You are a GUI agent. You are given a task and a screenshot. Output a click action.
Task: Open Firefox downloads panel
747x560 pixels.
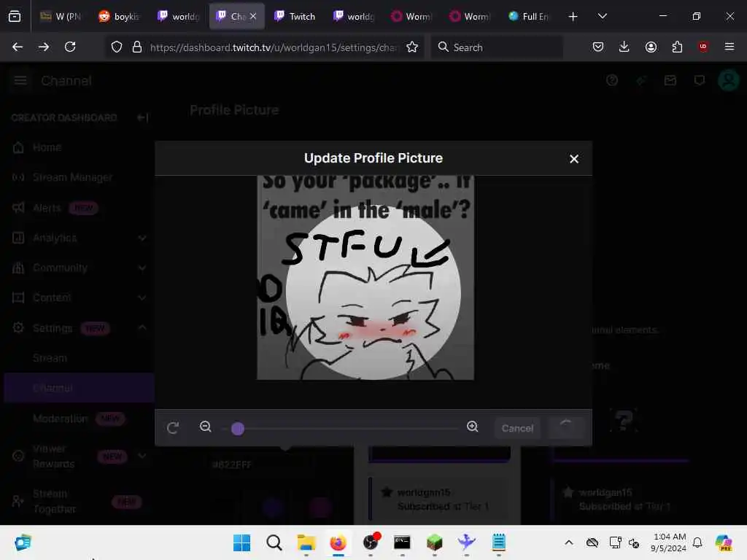624,47
